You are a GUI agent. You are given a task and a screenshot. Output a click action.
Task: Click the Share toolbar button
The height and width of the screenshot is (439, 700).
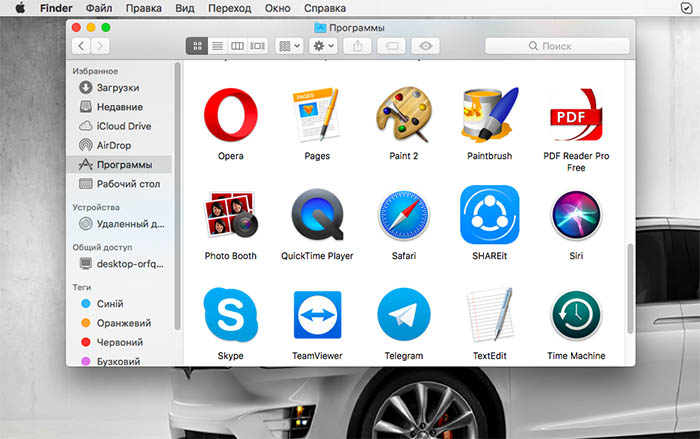point(358,46)
